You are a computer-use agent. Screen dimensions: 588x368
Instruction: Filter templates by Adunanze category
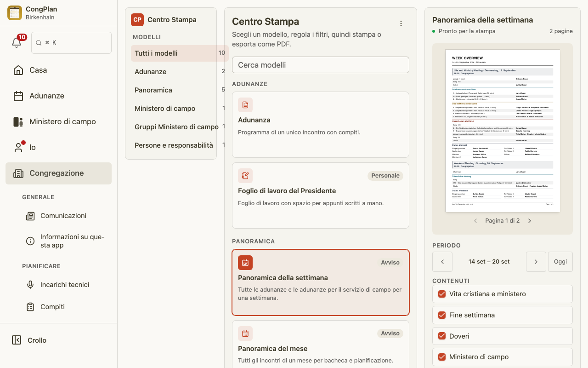180,72
